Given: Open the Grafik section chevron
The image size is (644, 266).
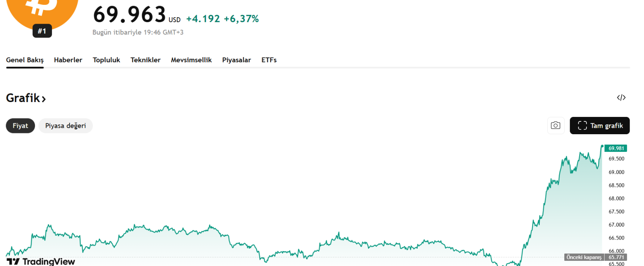Looking at the screenshot, I should pos(43,98).
